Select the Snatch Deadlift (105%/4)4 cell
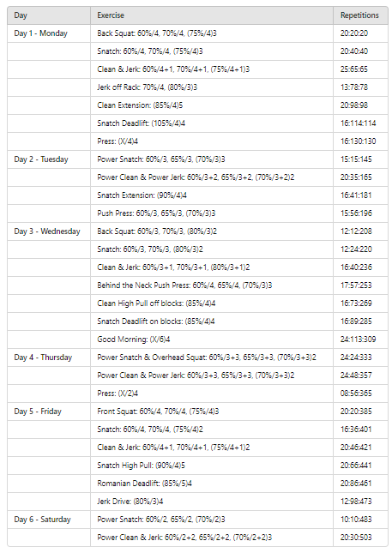The image size is (392, 547). tap(212, 123)
